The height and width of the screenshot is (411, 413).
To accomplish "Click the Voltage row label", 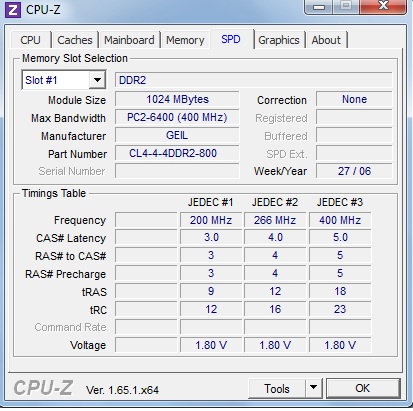I will pos(88,345).
